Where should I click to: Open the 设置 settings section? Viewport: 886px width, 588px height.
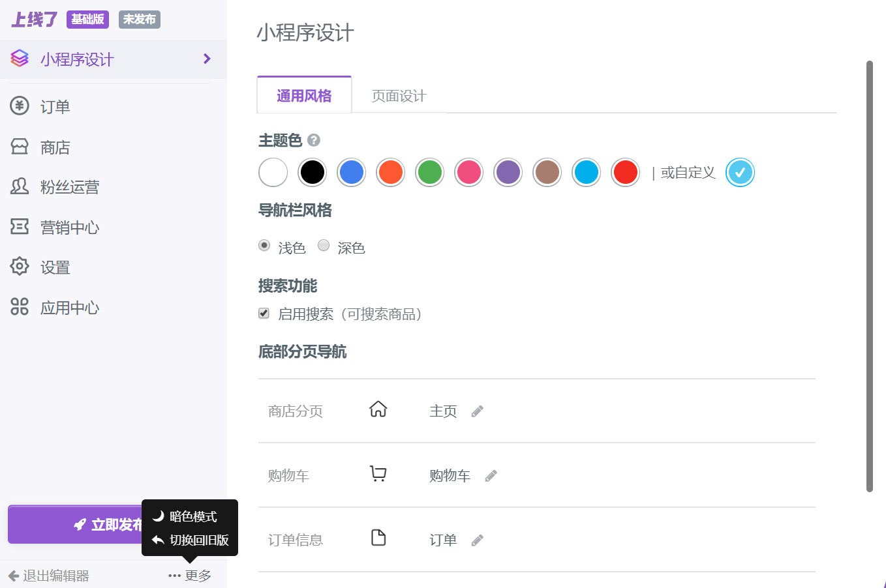point(55,267)
